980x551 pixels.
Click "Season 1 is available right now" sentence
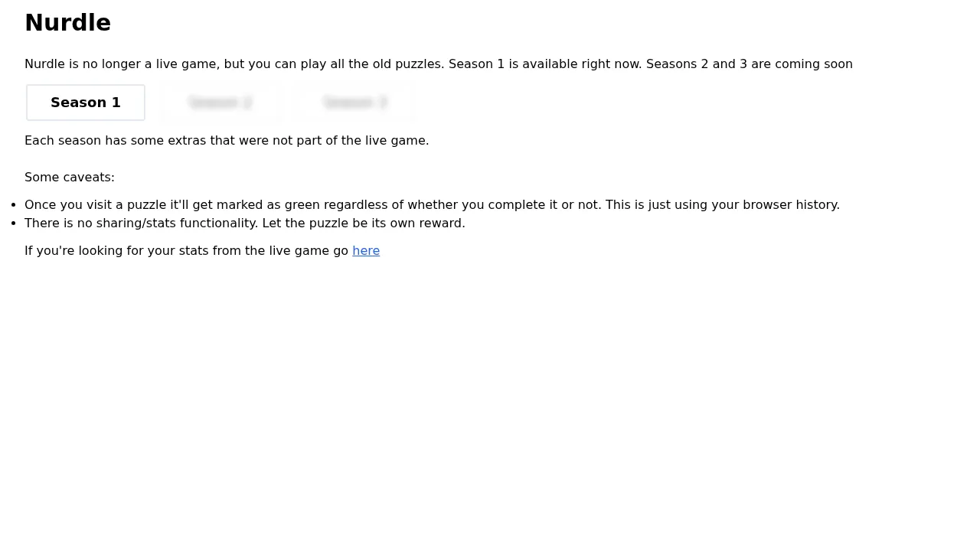pos(545,64)
